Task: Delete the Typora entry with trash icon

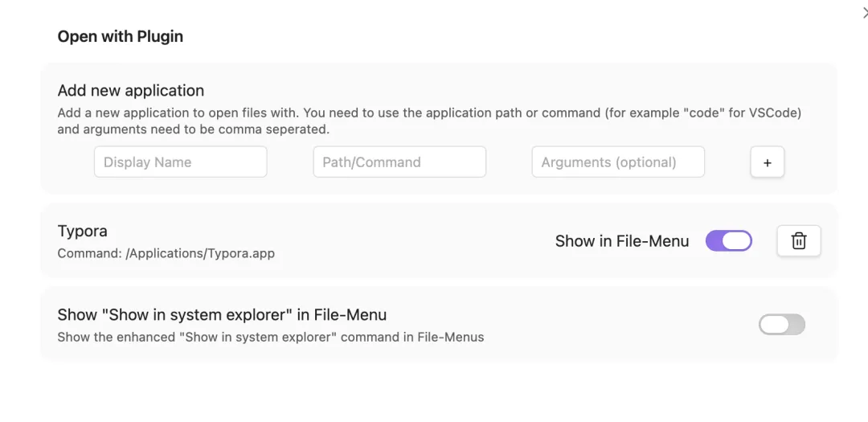Action: (798, 241)
